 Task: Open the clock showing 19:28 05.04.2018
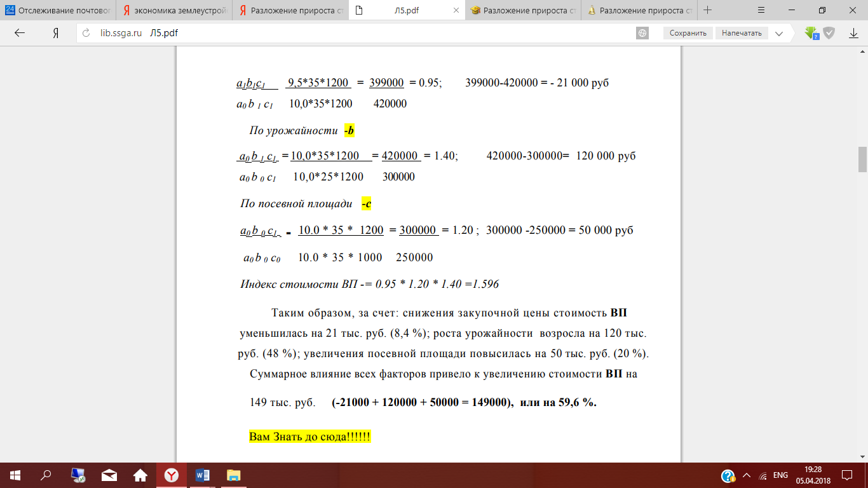click(812, 475)
